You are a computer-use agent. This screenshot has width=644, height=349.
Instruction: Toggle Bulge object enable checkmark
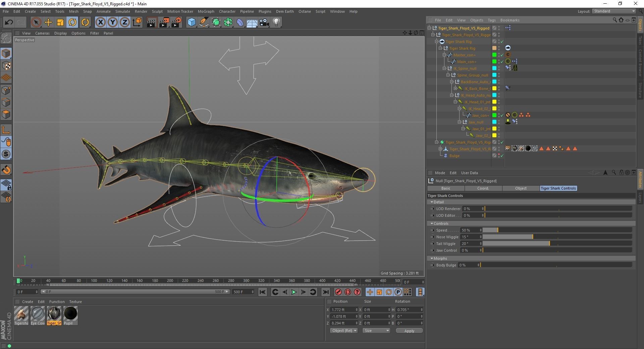502,156
